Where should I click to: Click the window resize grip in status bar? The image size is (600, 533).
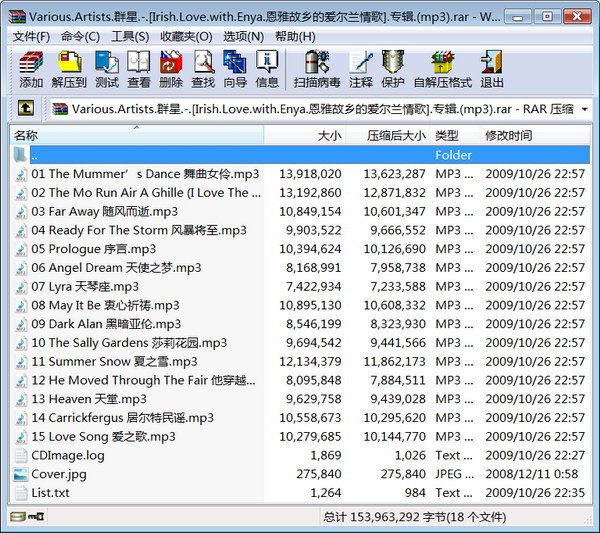(x=587, y=519)
